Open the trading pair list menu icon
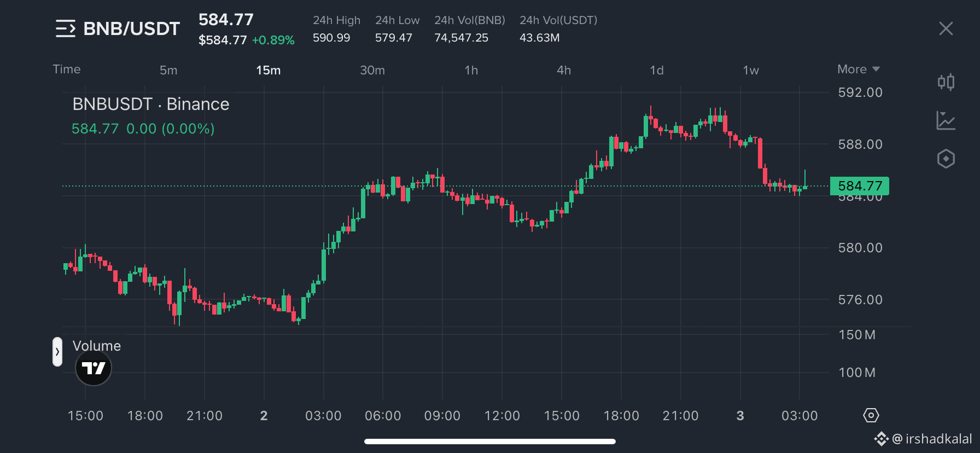Viewport: 980px width, 453px height. [x=66, y=28]
